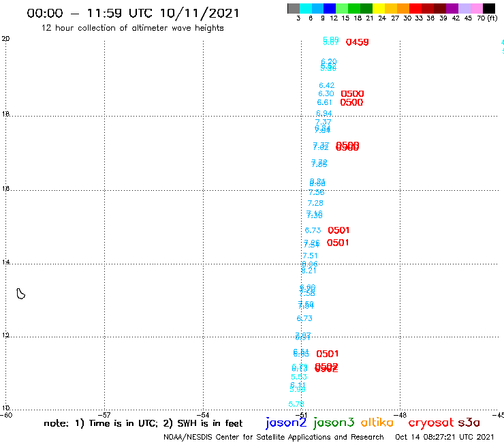504x443 pixels.
Task: Click the '10' latitude axis label
Action: tap(5, 408)
